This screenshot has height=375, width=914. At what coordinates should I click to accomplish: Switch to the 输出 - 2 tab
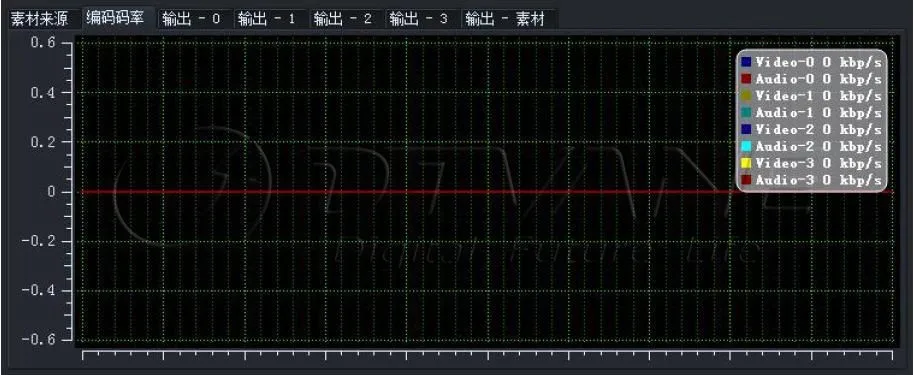[x=347, y=19]
